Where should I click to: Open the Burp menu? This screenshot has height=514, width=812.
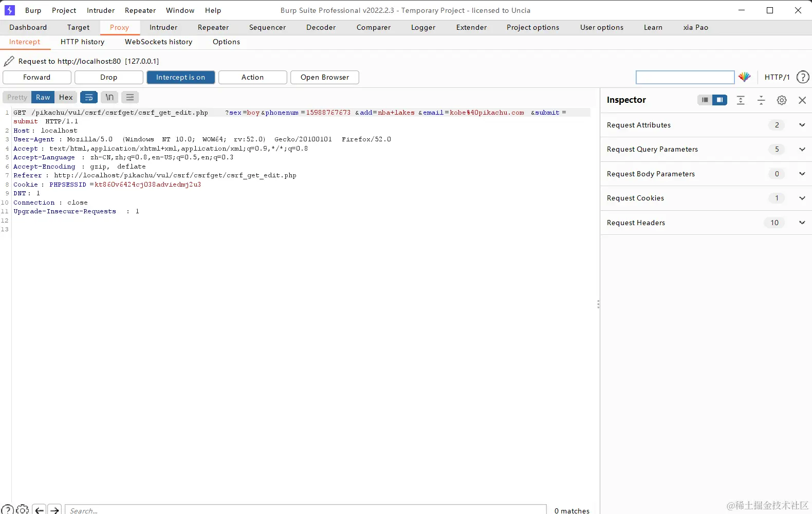click(33, 10)
